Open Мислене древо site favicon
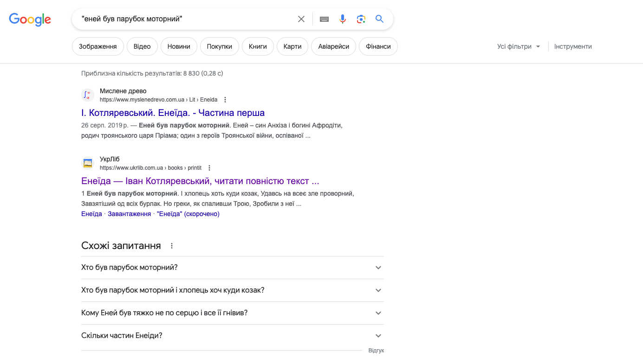 [x=88, y=95]
